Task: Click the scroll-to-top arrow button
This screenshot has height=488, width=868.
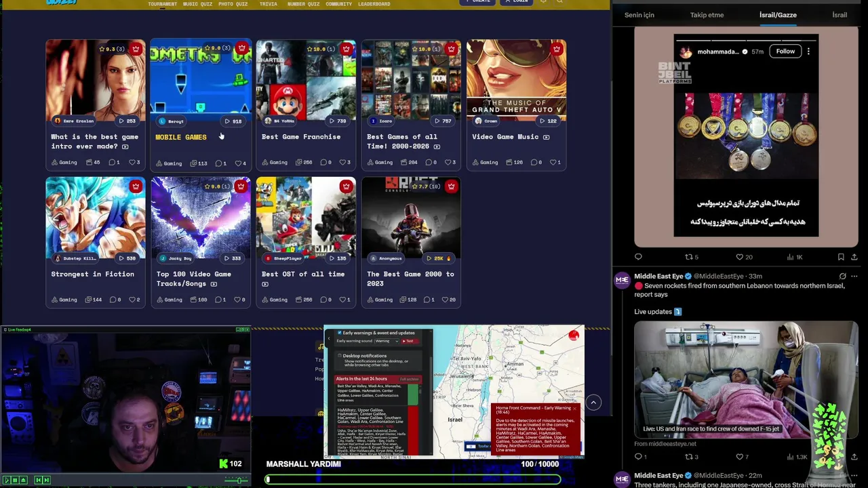Action: tap(593, 403)
